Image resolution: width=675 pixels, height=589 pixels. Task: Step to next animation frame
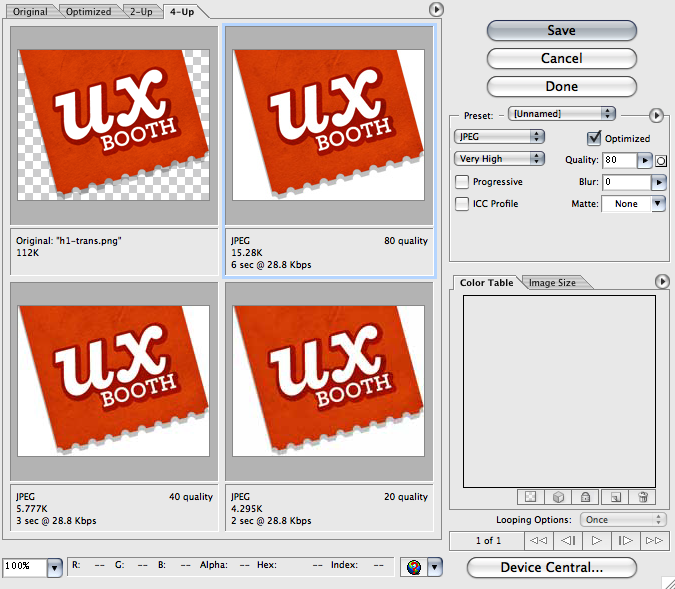(x=625, y=540)
